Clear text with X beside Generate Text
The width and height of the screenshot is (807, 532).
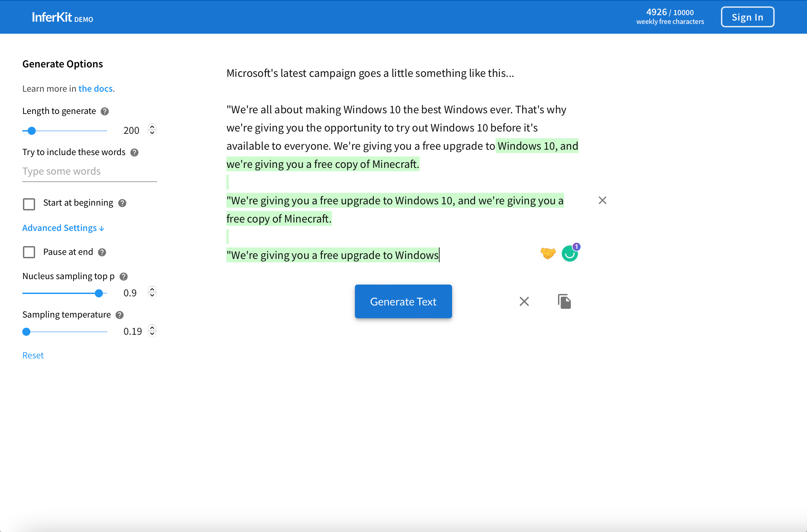click(x=524, y=301)
